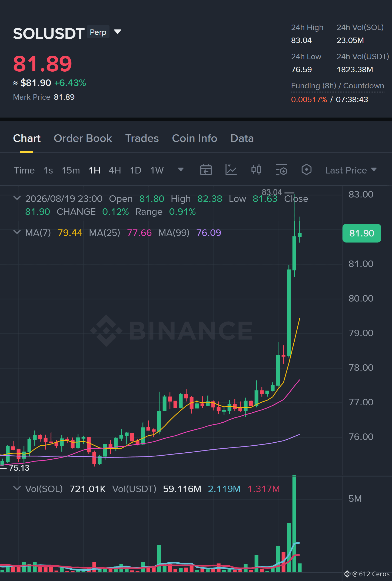Open the Last Price type dropdown
Screen dimensions: 392x581
click(x=351, y=170)
